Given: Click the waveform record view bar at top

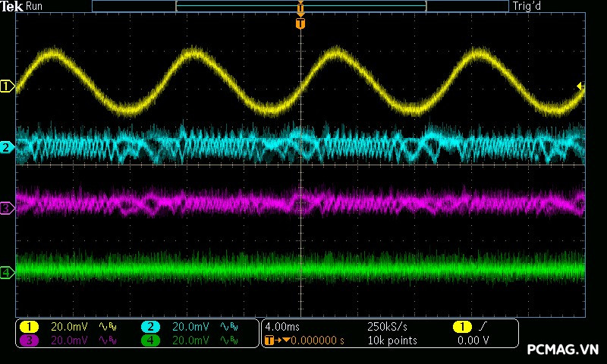Looking at the screenshot, I should [x=300, y=6].
